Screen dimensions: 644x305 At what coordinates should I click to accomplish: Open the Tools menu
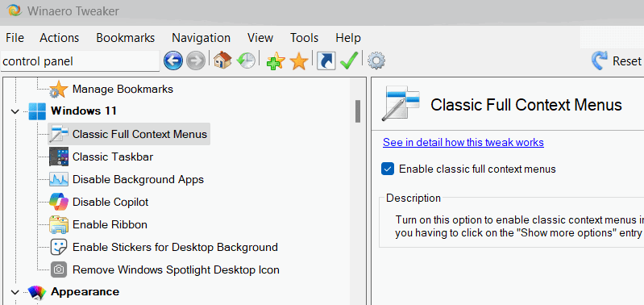[x=305, y=38]
